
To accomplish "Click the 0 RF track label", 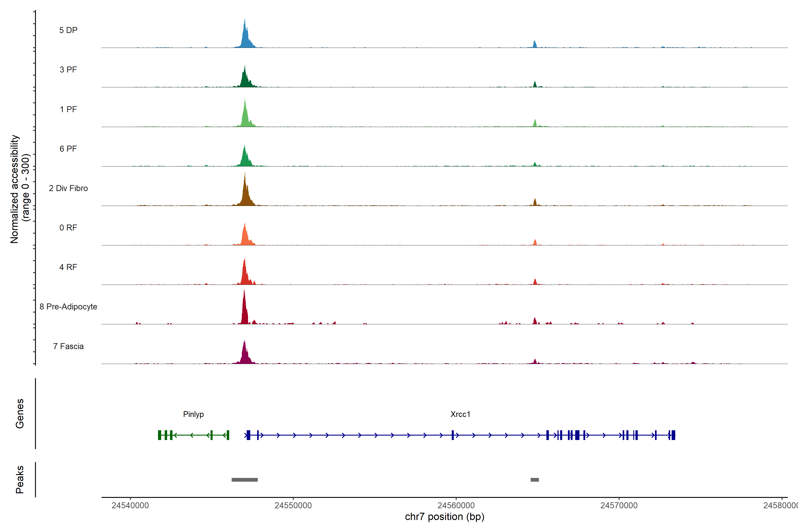I will pos(68,228).
